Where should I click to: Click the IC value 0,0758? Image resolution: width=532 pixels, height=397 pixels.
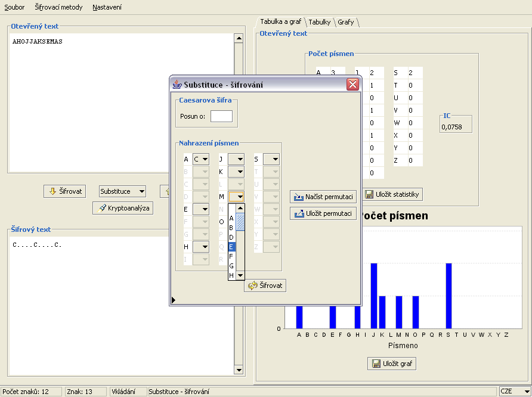(451, 127)
